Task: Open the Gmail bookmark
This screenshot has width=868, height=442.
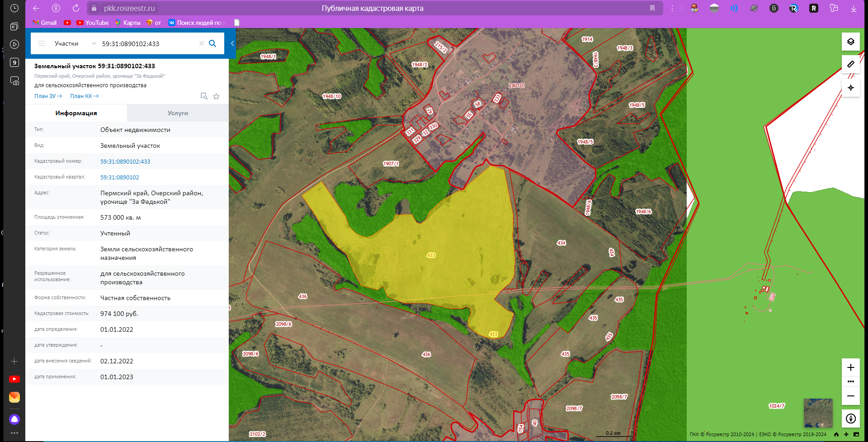Action: pyautogui.click(x=45, y=23)
